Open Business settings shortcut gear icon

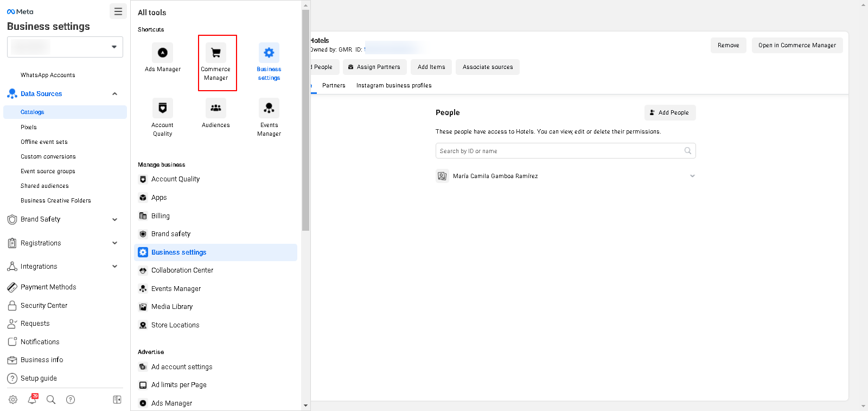(x=269, y=53)
